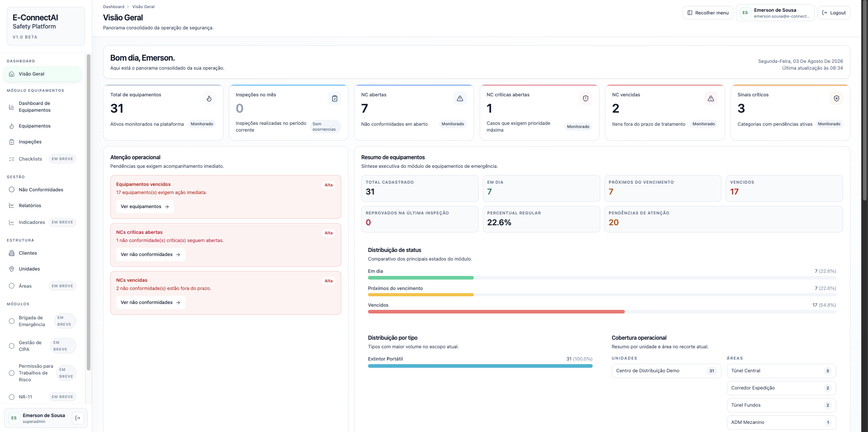Image resolution: width=868 pixels, height=432 pixels.
Task: Click the Em dia green progress bar
Action: pos(421,278)
